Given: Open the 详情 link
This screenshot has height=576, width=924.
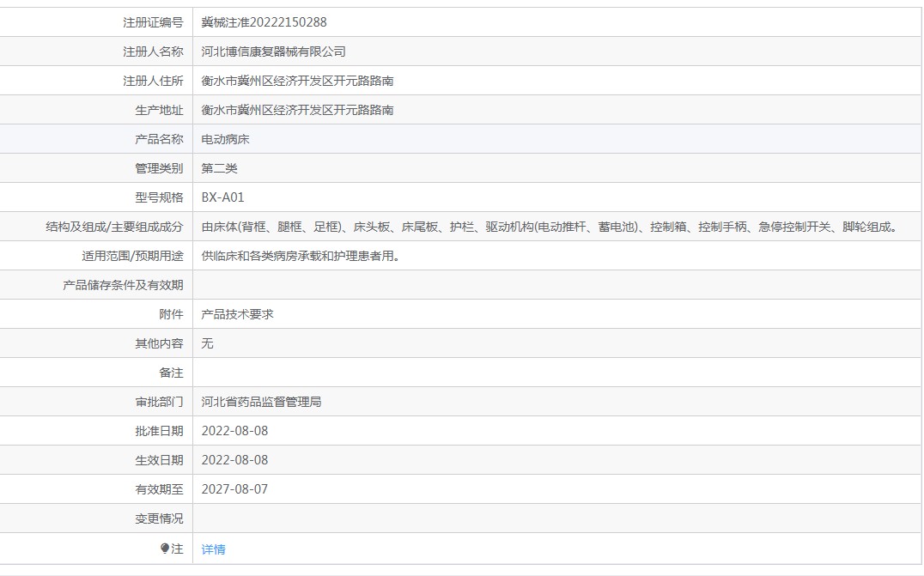Looking at the screenshot, I should pyautogui.click(x=213, y=549).
